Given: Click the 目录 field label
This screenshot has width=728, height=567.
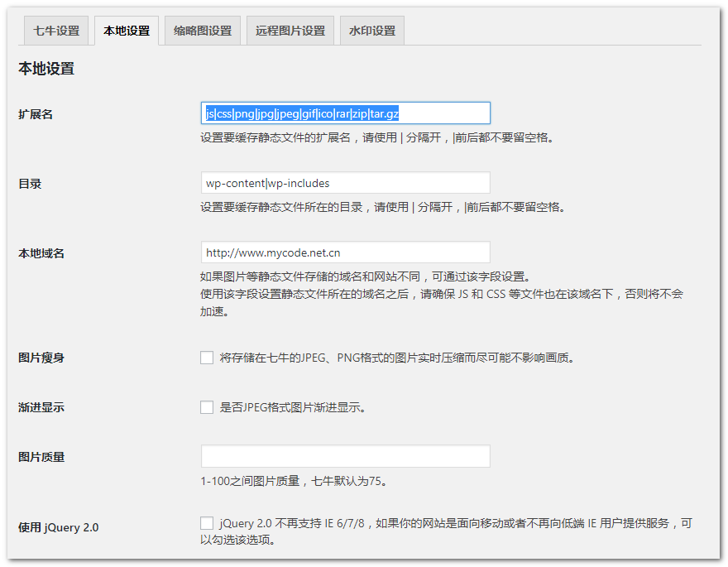Looking at the screenshot, I should coord(30,184).
